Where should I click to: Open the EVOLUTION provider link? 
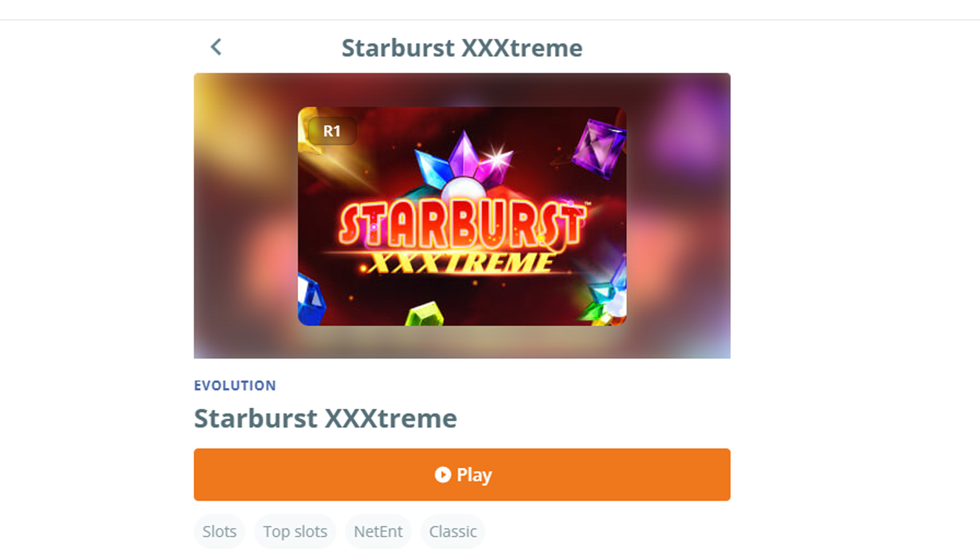pos(235,386)
